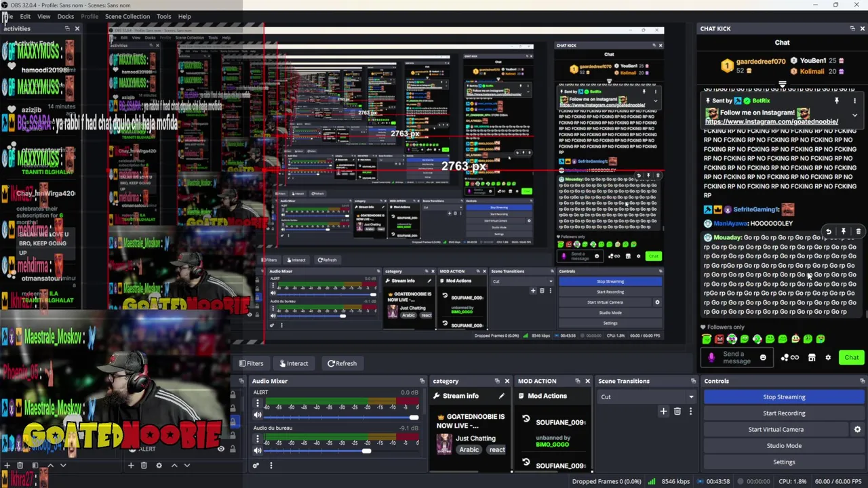Float the Controls dock
Image resolution: width=868 pixels, height=488 pixels.
862,381
